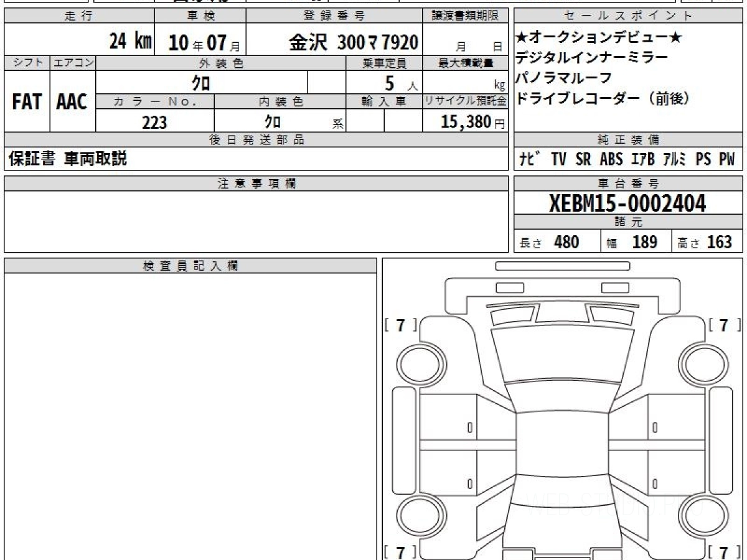Click the 外装色 header
The image size is (747, 560).
(x=221, y=63)
